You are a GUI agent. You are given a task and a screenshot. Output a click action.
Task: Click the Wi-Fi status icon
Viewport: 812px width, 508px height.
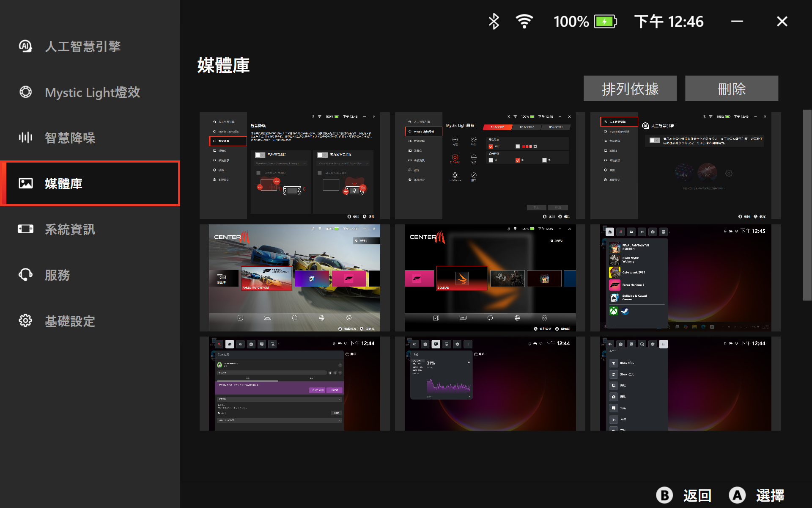click(x=524, y=21)
